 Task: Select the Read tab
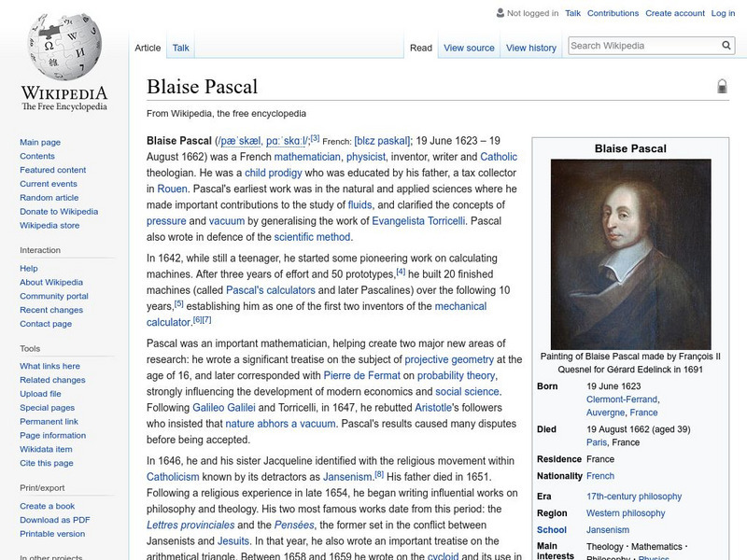(x=421, y=48)
